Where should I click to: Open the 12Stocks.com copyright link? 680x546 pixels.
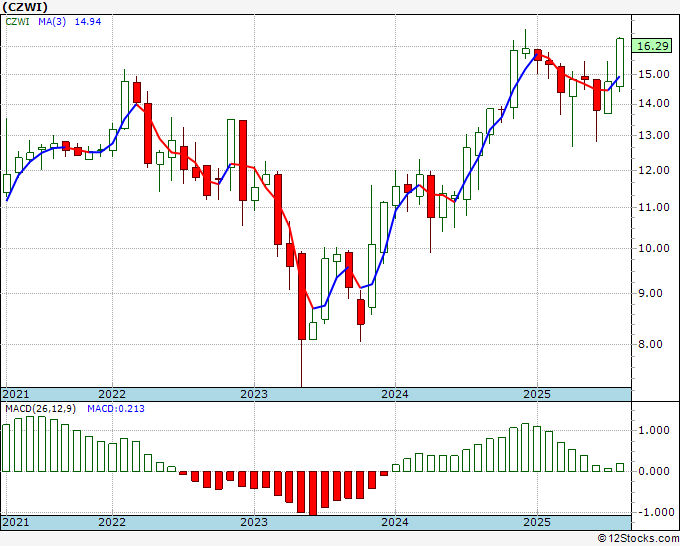click(x=638, y=538)
